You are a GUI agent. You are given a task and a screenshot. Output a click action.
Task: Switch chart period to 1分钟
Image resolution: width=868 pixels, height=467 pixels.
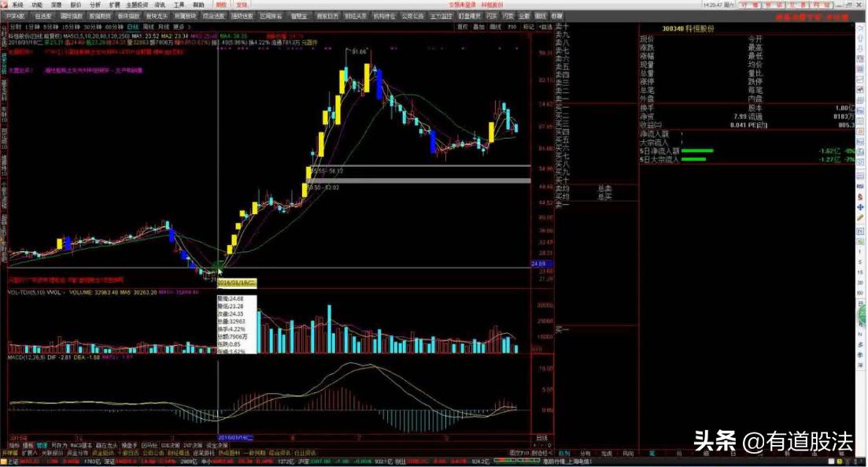(33, 27)
